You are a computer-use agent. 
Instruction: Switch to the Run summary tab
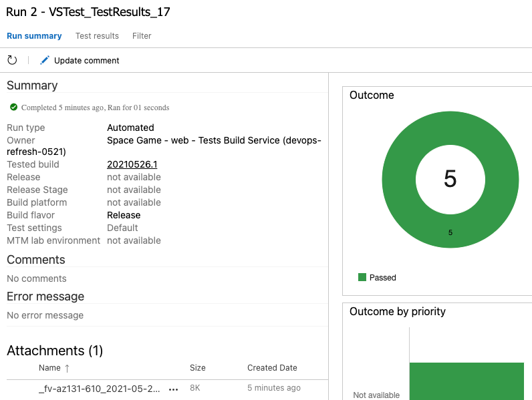click(34, 36)
